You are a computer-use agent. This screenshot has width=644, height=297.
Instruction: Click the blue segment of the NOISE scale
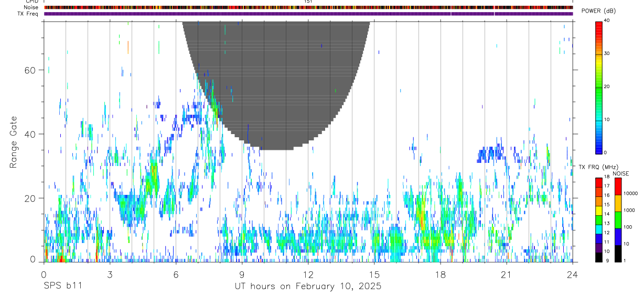618,237
